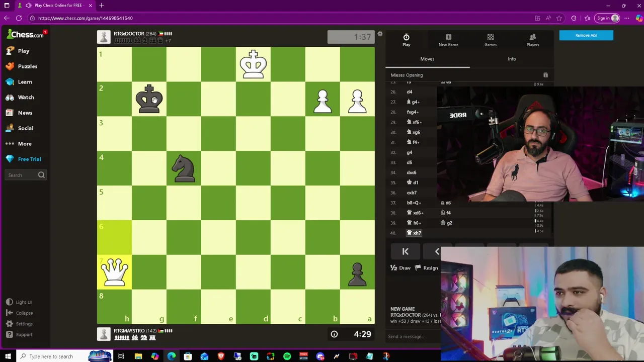Click the chat message input field

click(413, 336)
